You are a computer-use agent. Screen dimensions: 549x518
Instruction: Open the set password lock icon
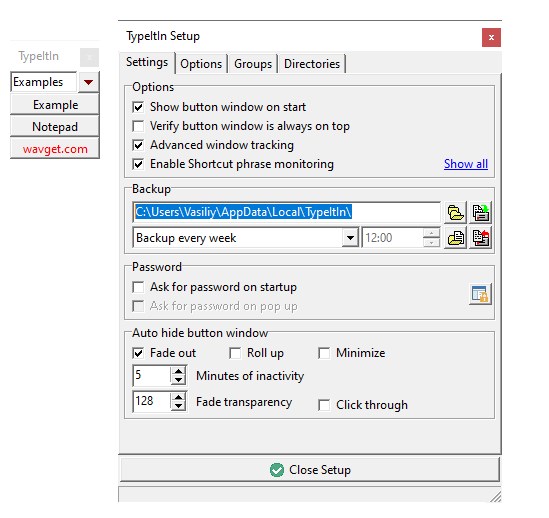point(480,294)
